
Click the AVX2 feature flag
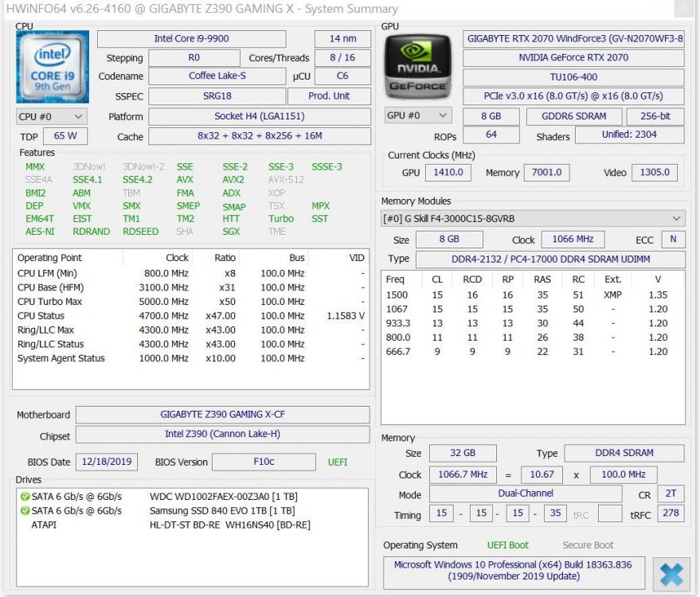click(x=233, y=180)
